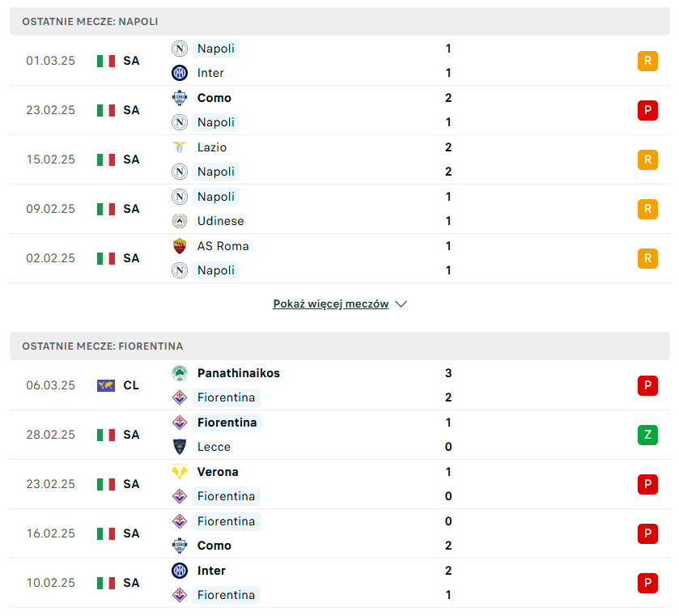
Task: Click the Como crest in the 23.02.25 Napoli match
Action: [180, 98]
